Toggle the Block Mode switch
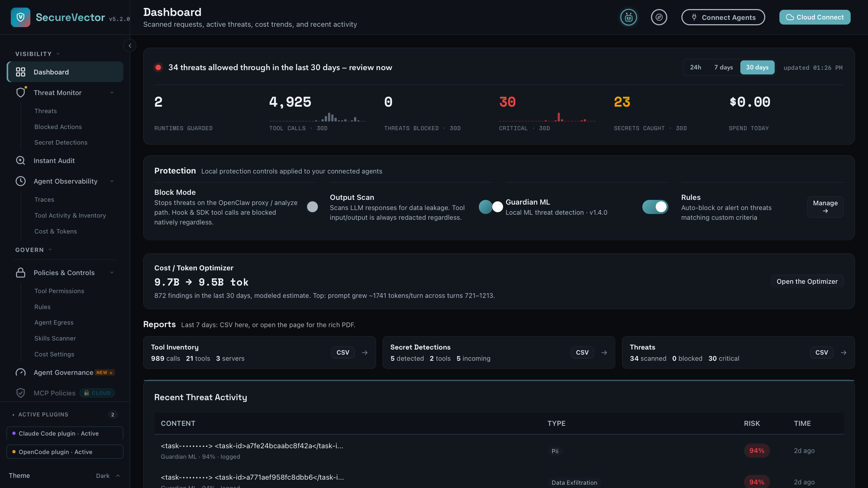Image resolution: width=868 pixels, height=488 pixels. click(x=312, y=207)
